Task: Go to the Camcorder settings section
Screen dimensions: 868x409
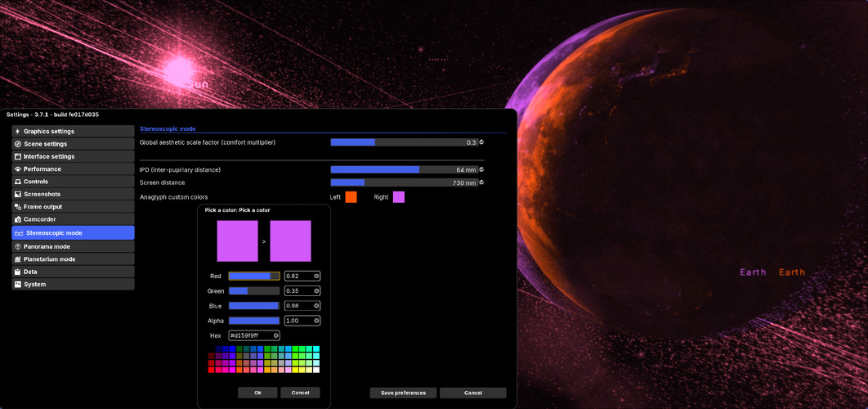Action: coord(73,219)
